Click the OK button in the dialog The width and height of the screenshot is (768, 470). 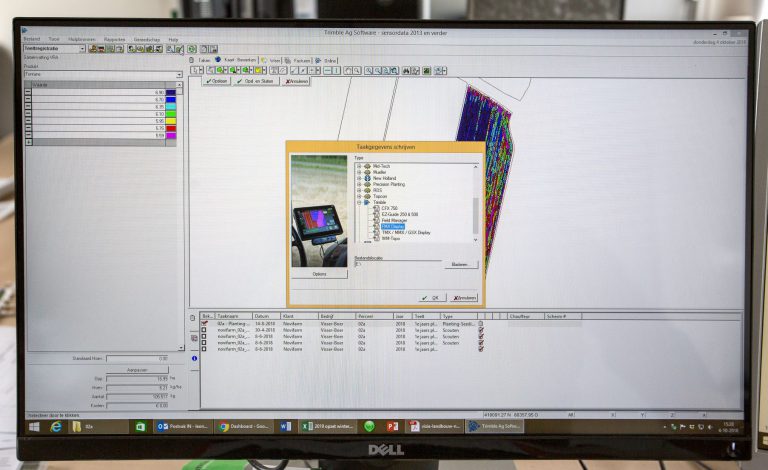(x=432, y=297)
